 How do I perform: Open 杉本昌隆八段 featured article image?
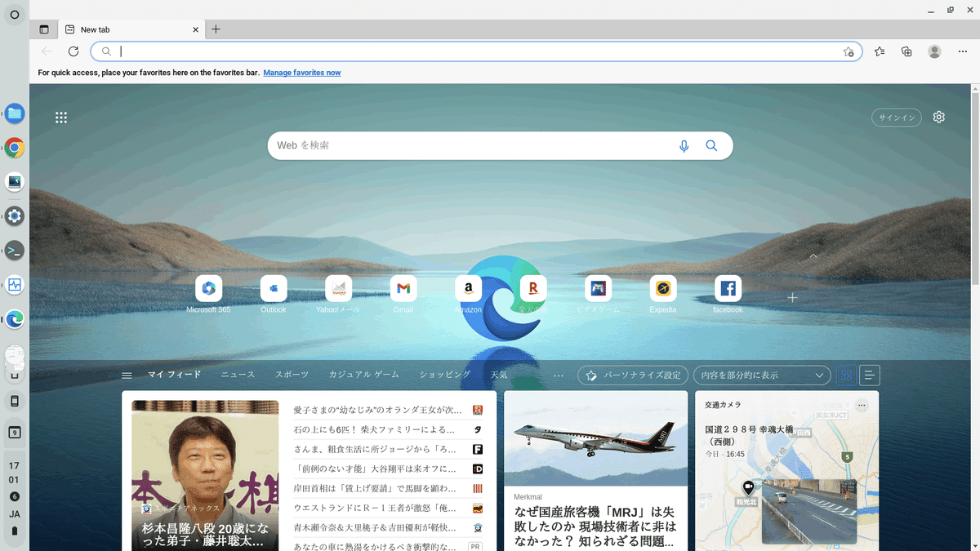(x=205, y=475)
